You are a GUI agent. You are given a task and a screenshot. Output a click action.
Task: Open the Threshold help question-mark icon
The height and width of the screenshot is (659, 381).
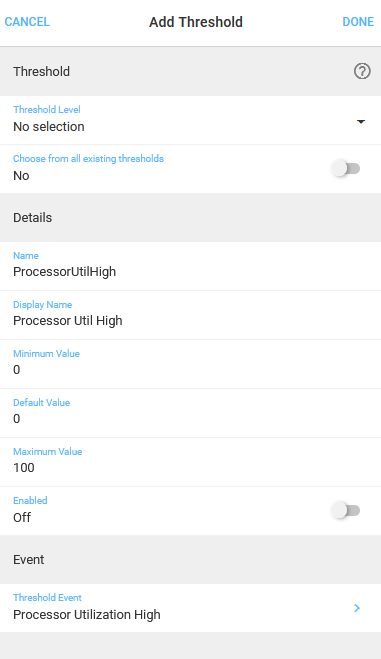[x=362, y=71]
